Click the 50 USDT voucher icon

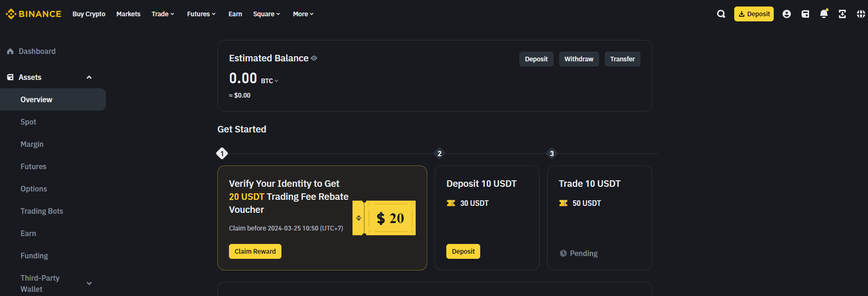563,203
